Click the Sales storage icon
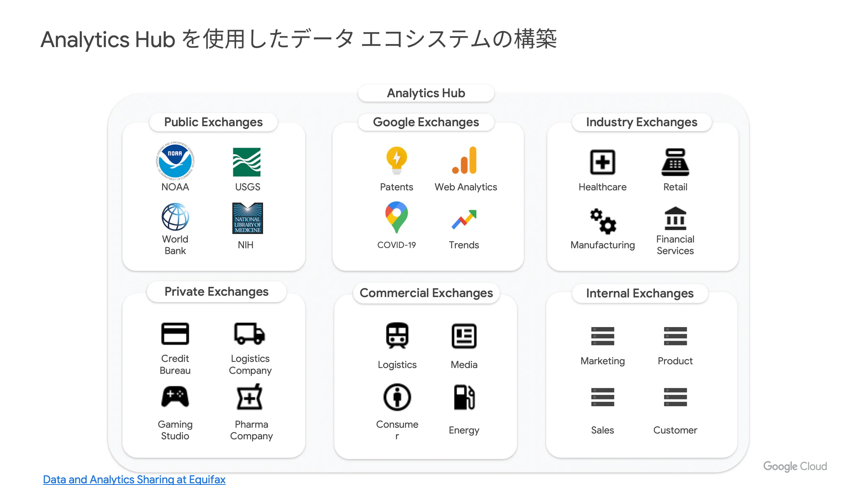Image resolution: width=868 pixels, height=485 pixels. point(603,397)
